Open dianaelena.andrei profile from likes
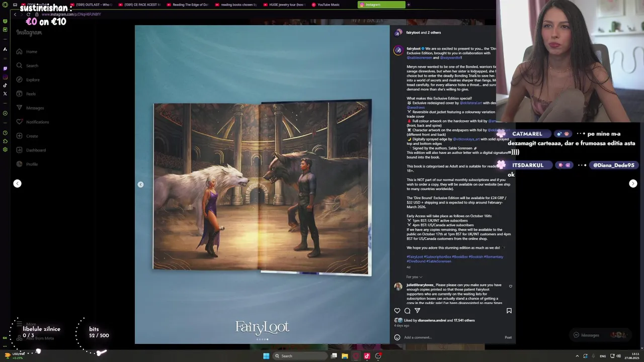Viewport: 644px width, 362px height. click(x=432, y=320)
